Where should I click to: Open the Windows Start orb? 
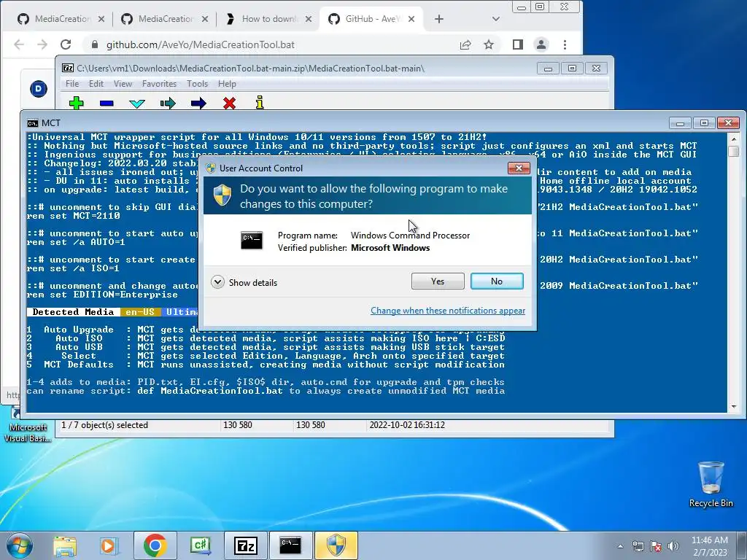20,545
